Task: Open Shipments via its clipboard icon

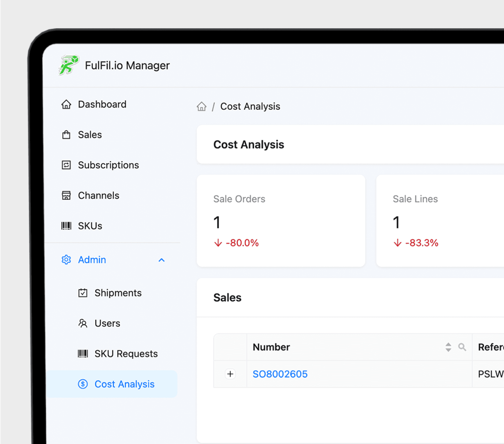Action: [x=83, y=293]
